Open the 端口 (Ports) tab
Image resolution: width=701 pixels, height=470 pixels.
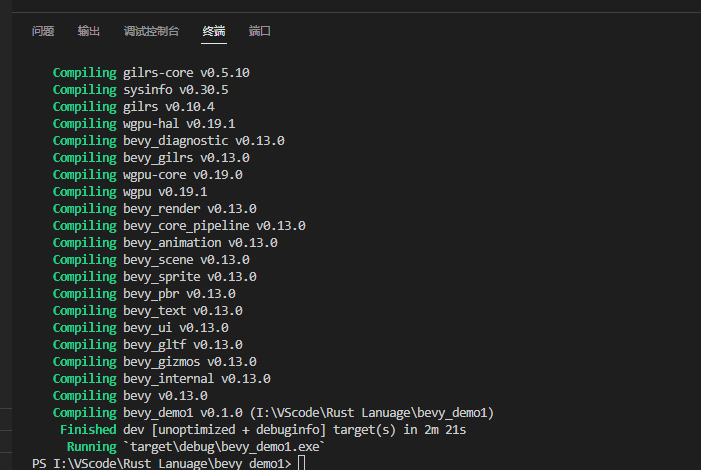click(260, 32)
